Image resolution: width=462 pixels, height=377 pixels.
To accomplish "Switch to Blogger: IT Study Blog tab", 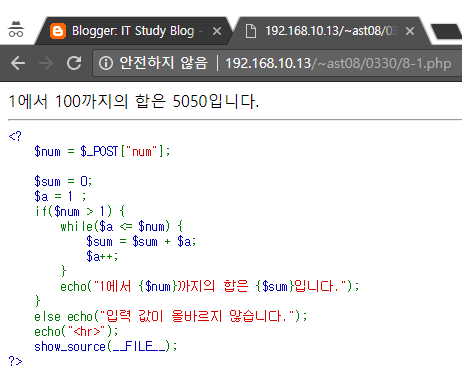I will [133, 31].
